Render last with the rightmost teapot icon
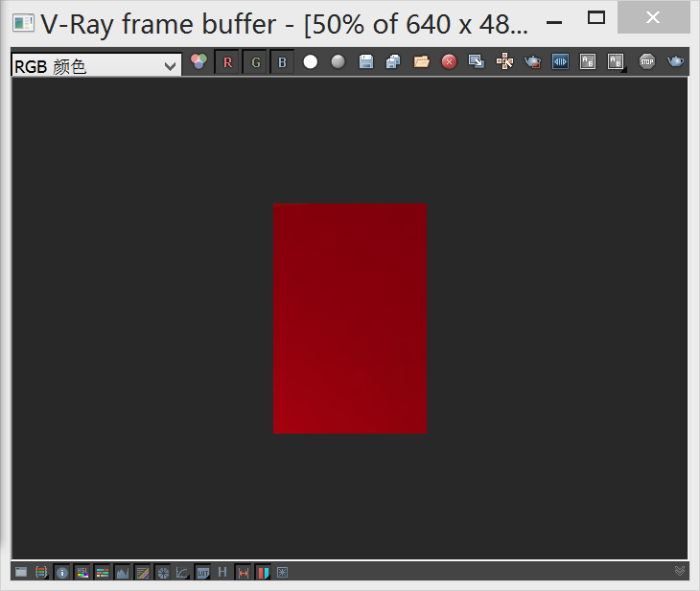Viewport: 700px width, 591px height. click(675, 61)
